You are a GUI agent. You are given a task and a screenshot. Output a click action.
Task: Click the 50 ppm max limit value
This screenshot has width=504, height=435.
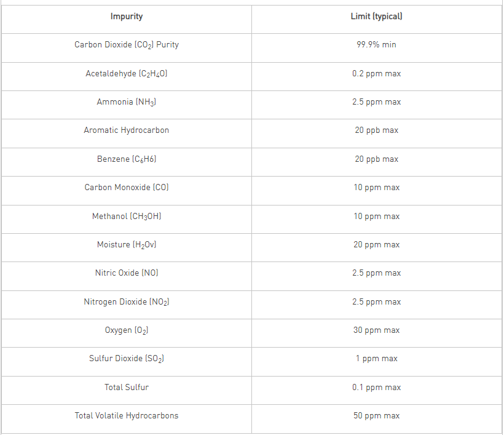pos(376,416)
